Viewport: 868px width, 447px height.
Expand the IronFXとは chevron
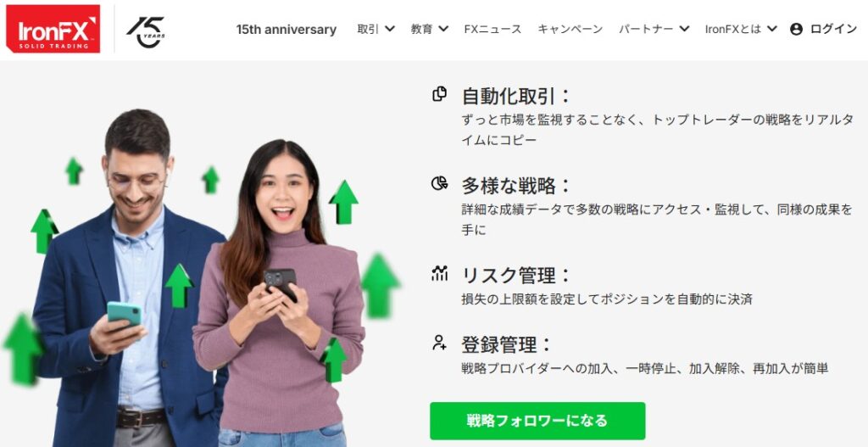(x=771, y=29)
